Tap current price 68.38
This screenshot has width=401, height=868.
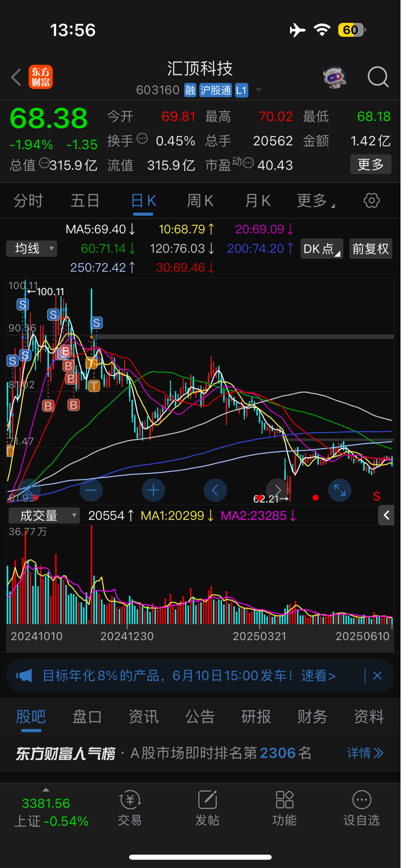point(49,118)
